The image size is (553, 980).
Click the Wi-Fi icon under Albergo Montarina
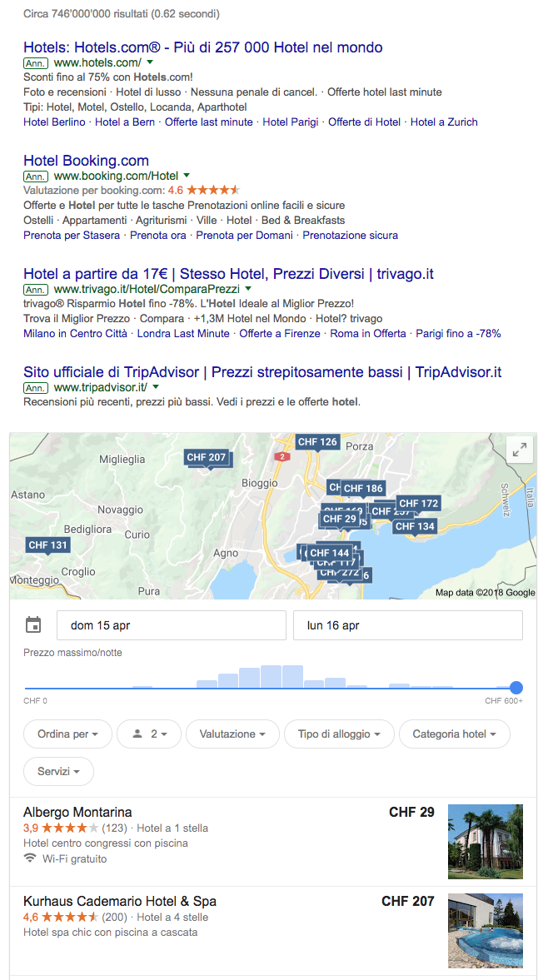tap(29, 858)
